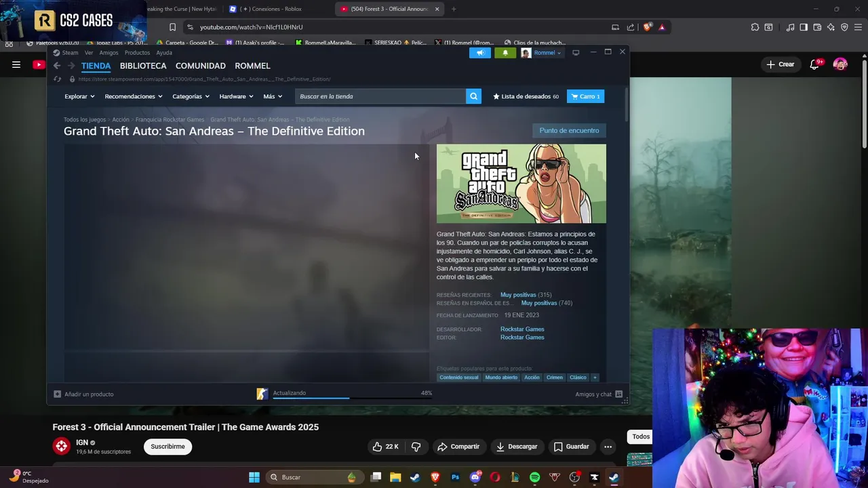Open YouTube notifications bell
This screenshot has width=868, height=488.
pyautogui.click(x=814, y=64)
